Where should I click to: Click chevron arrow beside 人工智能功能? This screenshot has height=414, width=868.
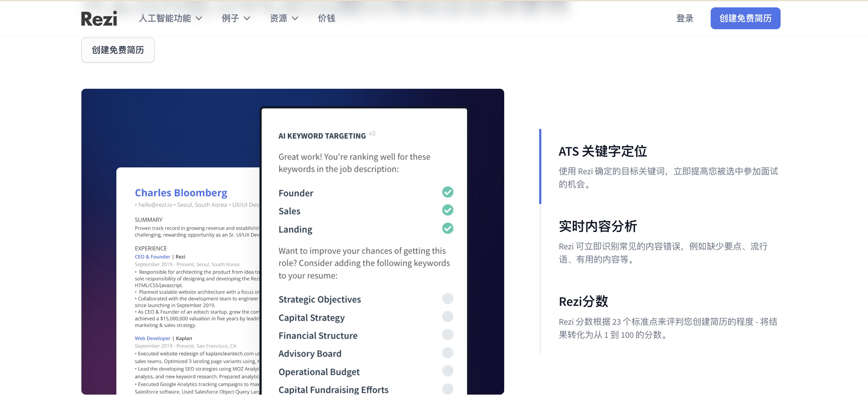pos(199,19)
